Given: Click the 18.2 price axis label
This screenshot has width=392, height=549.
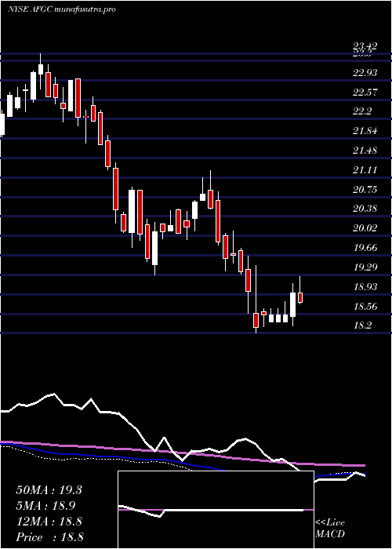Looking at the screenshot, I should (x=362, y=325).
